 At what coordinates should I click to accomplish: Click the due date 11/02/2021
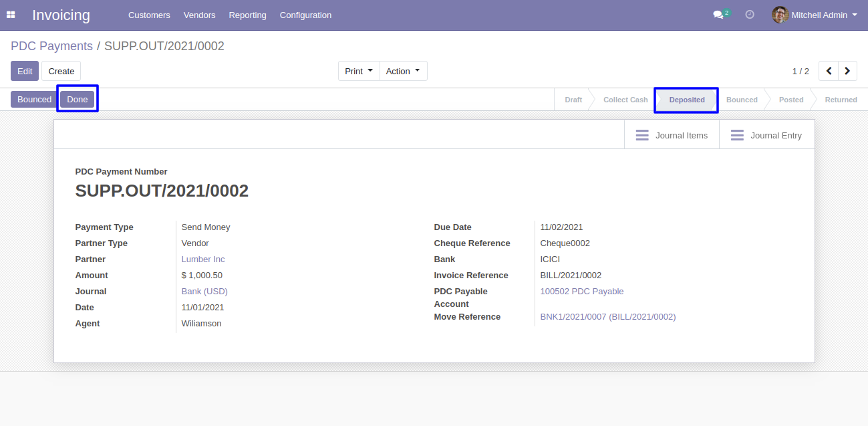coord(562,227)
